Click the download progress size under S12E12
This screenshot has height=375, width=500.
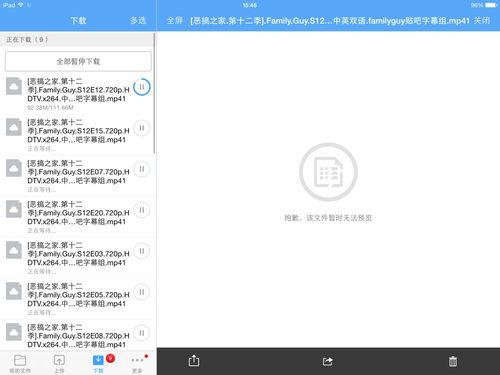pos(50,108)
